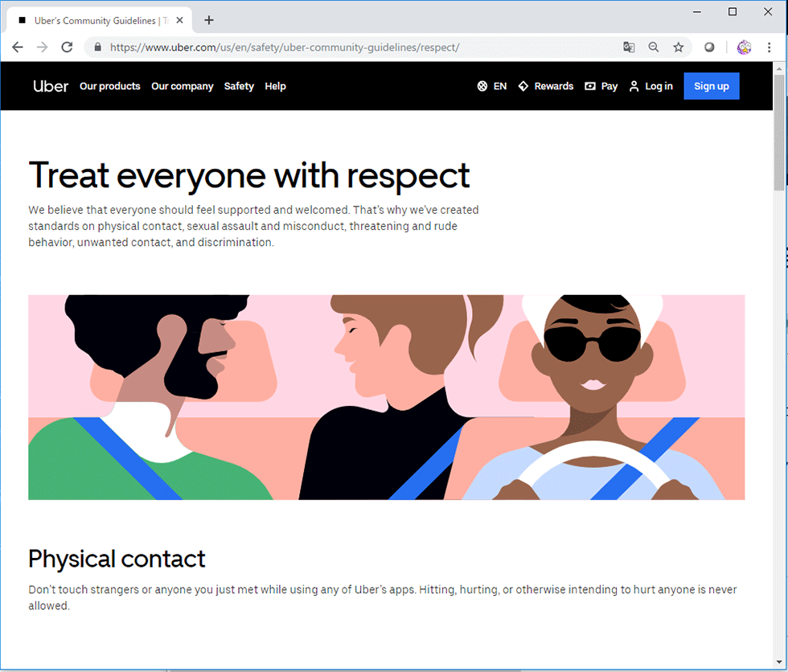Maximize the browser window
Viewport: 788px width, 672px height.
pos(733,11)
